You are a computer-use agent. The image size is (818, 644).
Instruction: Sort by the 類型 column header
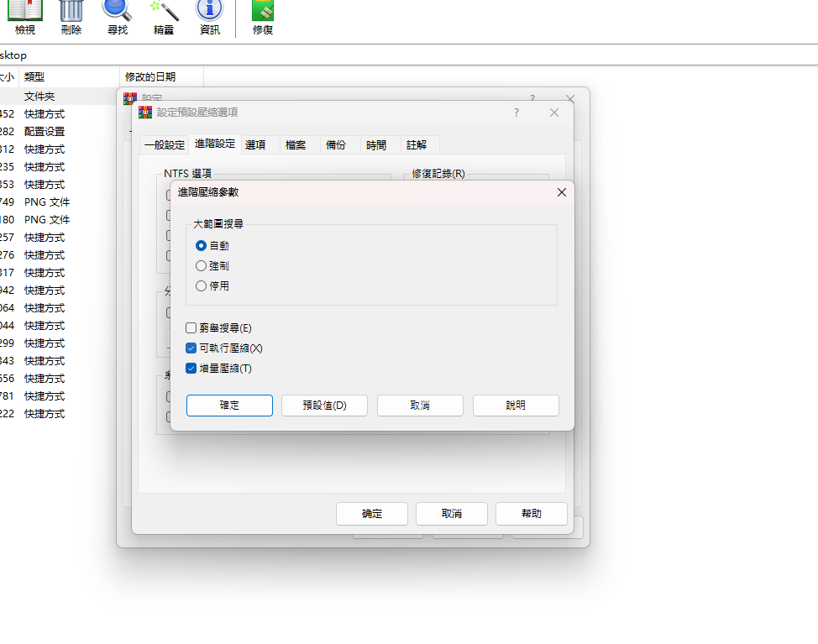69,76
